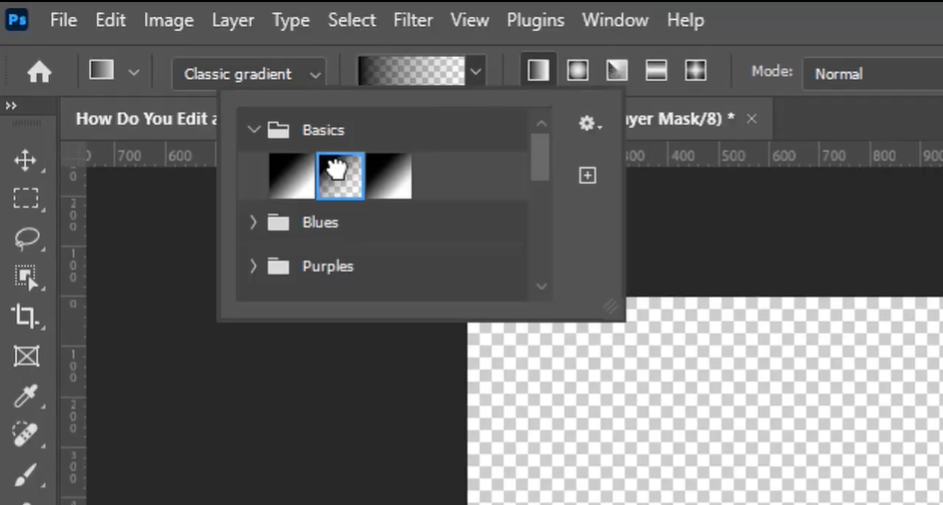Choose the first black-to-white Basics gradient

(292, 176)
